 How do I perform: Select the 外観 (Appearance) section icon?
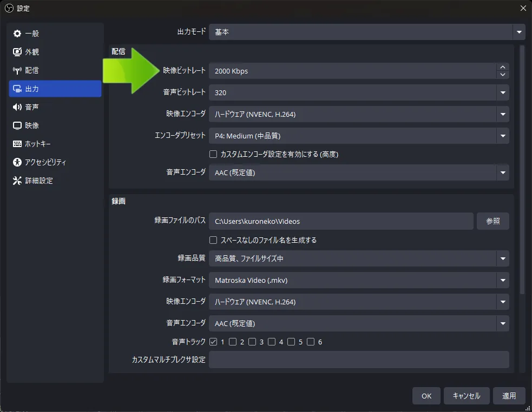point(17,51)
